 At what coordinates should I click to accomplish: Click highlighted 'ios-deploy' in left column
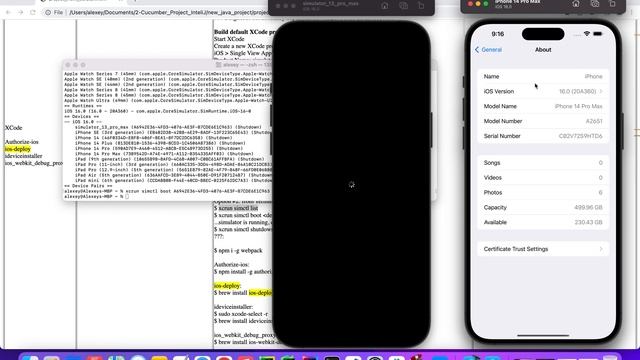pos(18,149)
